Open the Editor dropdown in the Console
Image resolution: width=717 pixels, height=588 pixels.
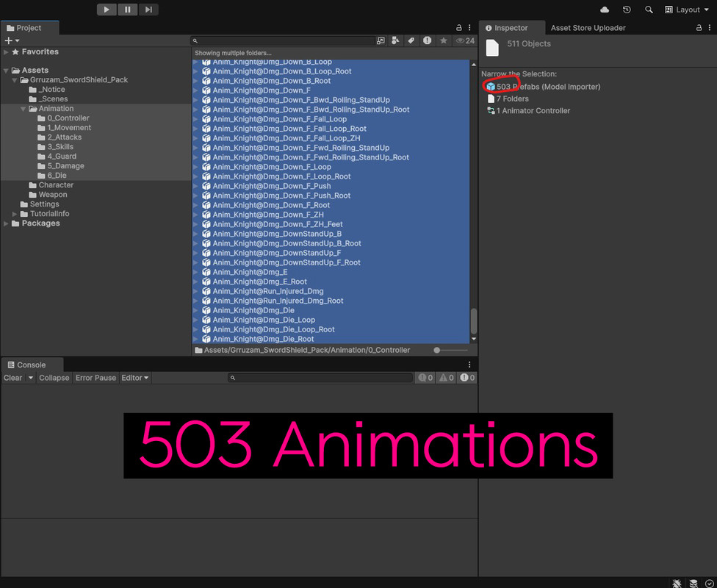135,378
